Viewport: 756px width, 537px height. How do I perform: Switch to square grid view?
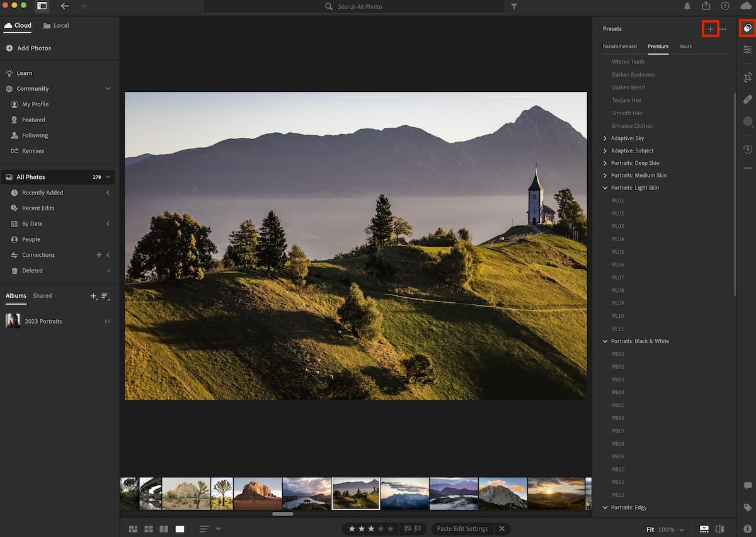point(148,529)
